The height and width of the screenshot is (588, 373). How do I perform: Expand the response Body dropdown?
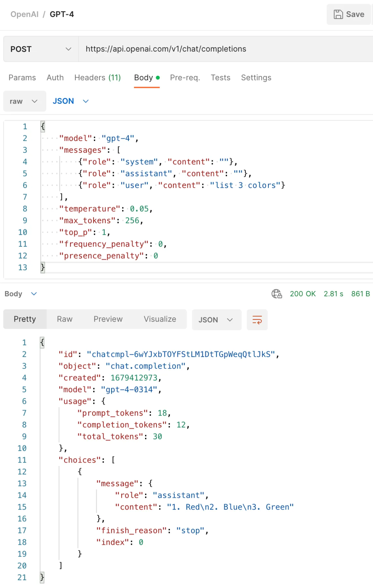pos(21,294)
